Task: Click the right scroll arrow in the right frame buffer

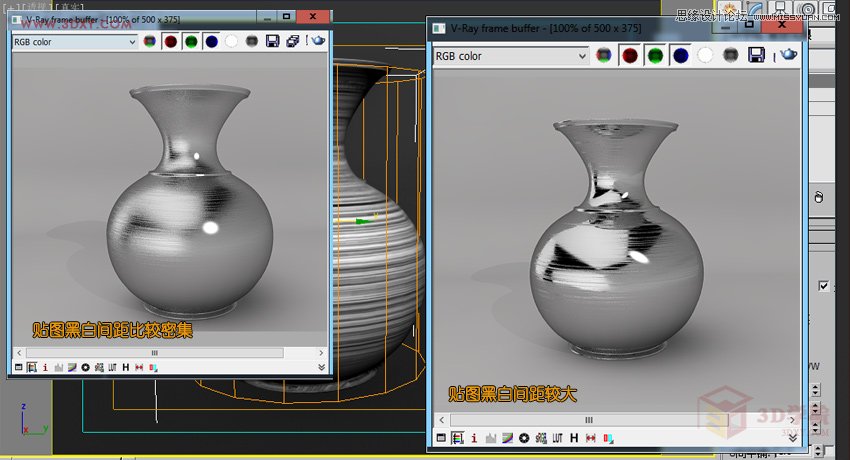Action: point(792,420)
